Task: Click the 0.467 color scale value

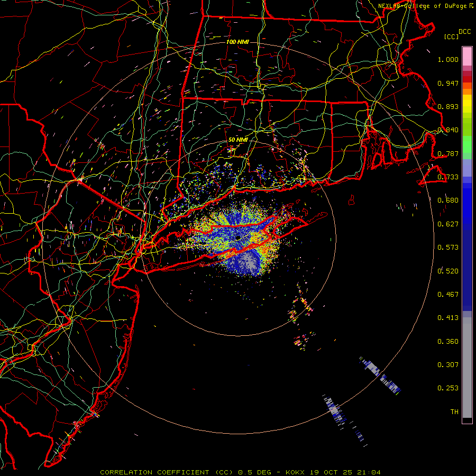Action: pyautogui.click(x=448, y=295)
